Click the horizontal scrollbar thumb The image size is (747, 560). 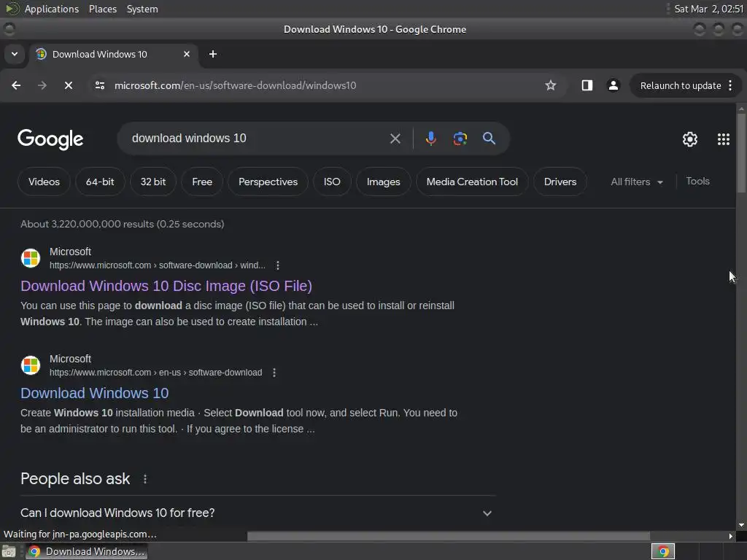click(449, 536)
